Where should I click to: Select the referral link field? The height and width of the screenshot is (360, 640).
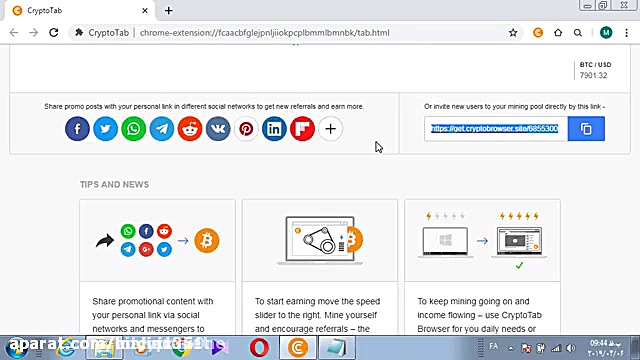496,129
